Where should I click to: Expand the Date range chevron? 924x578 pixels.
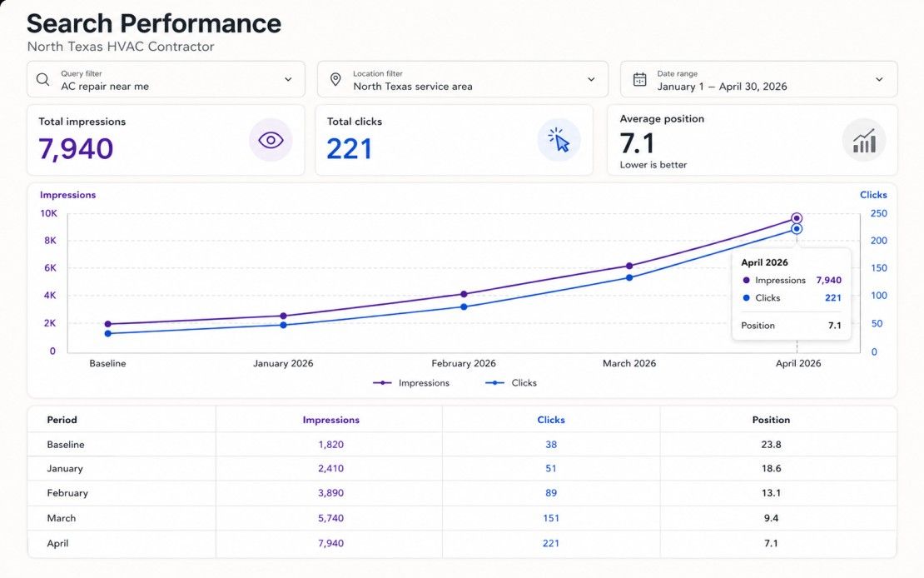click(879, 79)
